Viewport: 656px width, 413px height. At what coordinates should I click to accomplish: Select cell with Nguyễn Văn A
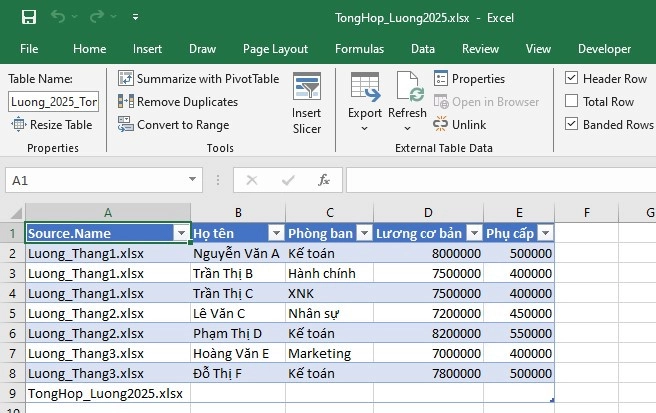[238, 254]
